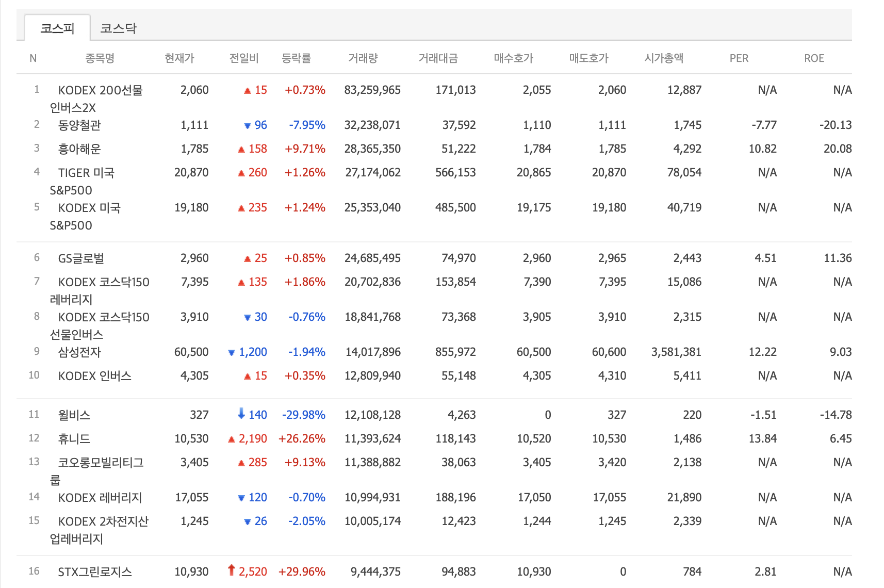
Task: Select the 566,153 trading value cell
Action: (455, 172)
